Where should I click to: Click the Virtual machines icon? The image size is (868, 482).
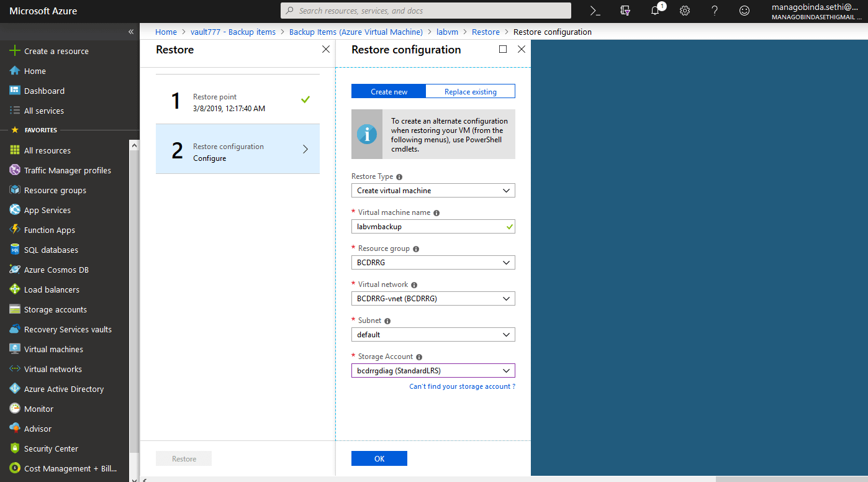(15, 349)
